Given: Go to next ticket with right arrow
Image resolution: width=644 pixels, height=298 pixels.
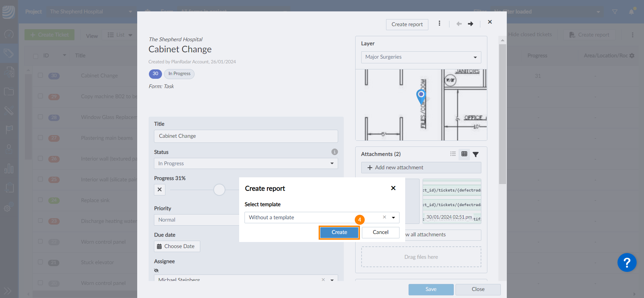Looking at the screenshot, I should [x=471, y=24].
